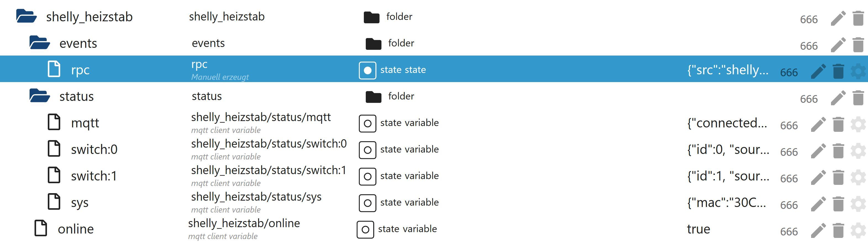Edit the shelly_heizstab folder

tap(838, 18)
